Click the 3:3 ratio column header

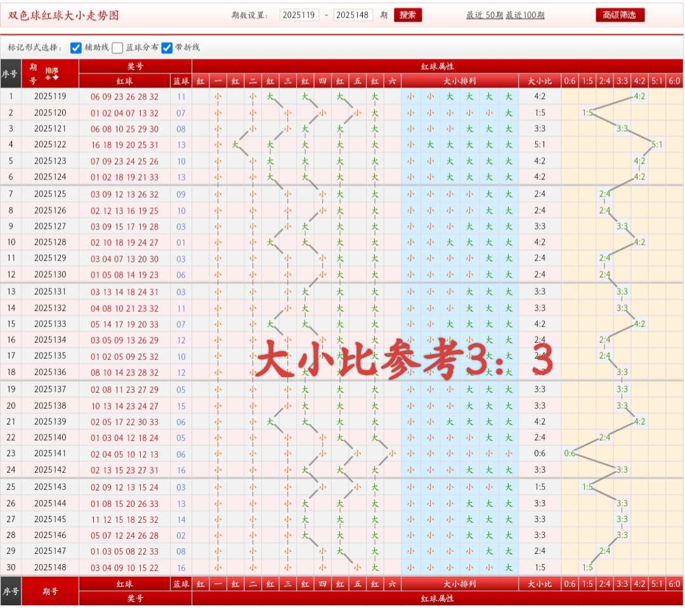[x=623, y=81]
